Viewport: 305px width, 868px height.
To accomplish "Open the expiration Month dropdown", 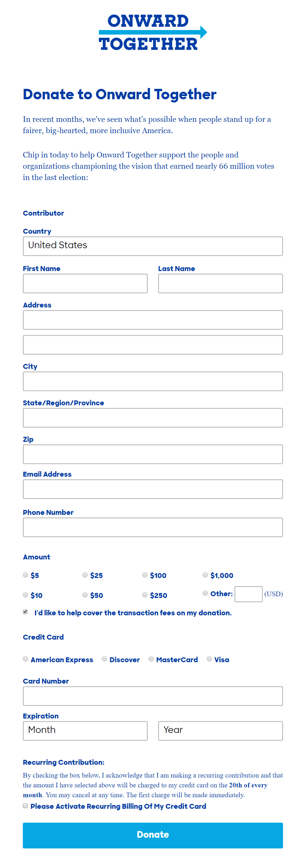I will point(85,731).
